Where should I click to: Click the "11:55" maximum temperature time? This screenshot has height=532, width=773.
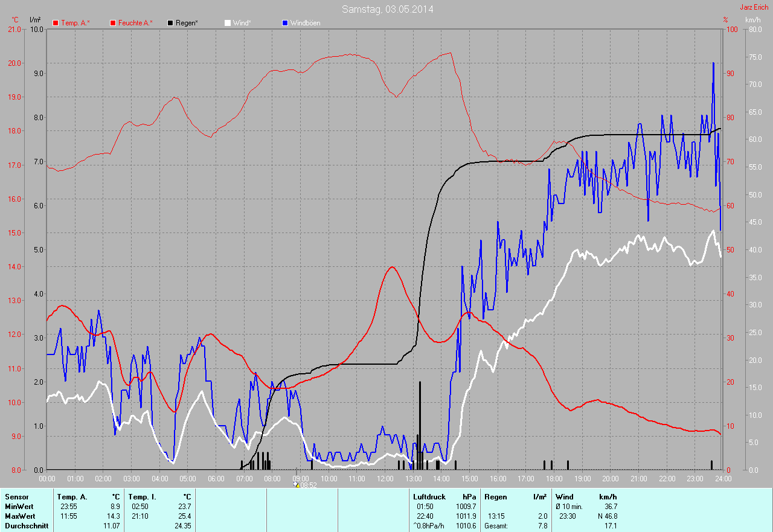(x=69, y=516)
